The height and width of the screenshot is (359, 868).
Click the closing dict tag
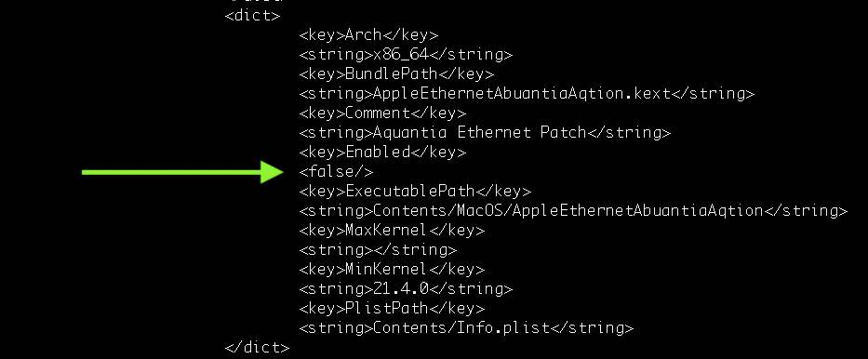257,348
